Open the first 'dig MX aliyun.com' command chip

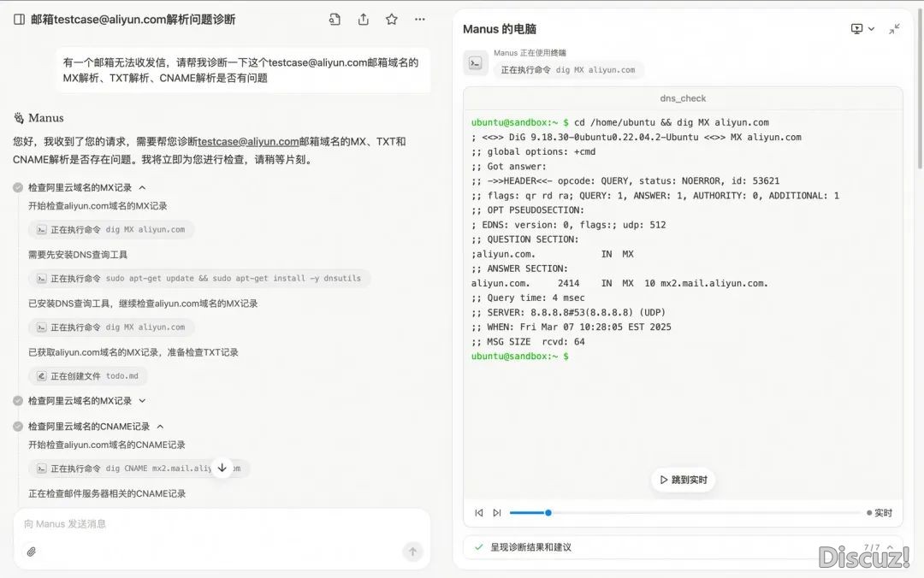point(111,230)
